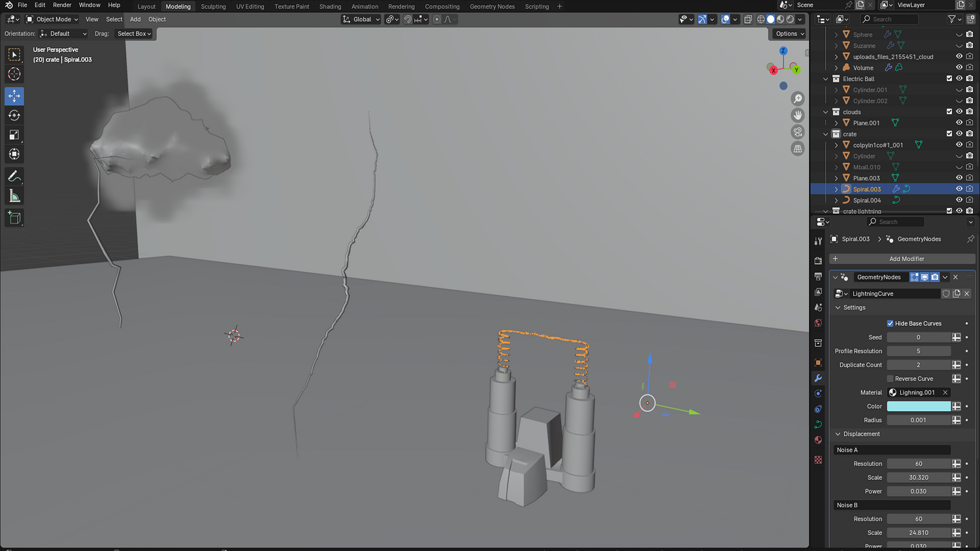This screenshot has height=551, width=980.
Task: Collapse the Displacement panel
Action: tap(838, 434)
